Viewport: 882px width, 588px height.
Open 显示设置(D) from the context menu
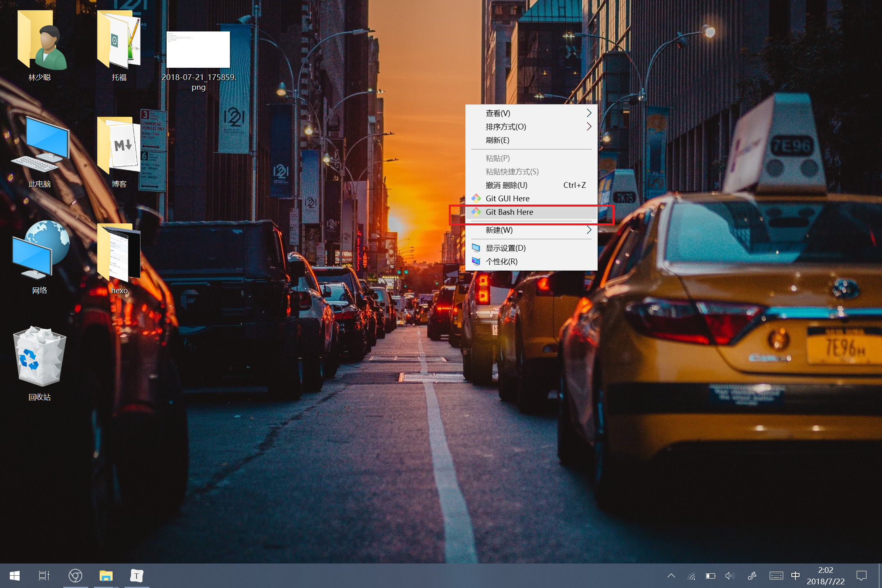(x=506, y=248)
